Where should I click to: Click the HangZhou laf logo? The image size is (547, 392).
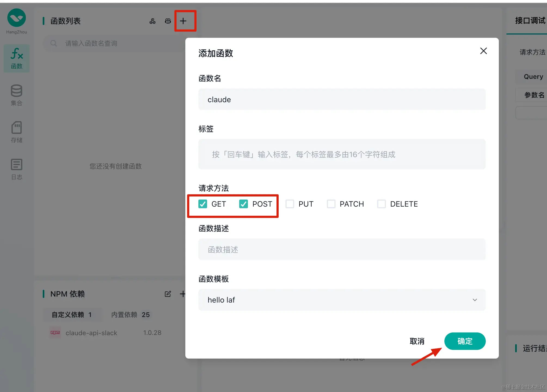coord(17,18)
